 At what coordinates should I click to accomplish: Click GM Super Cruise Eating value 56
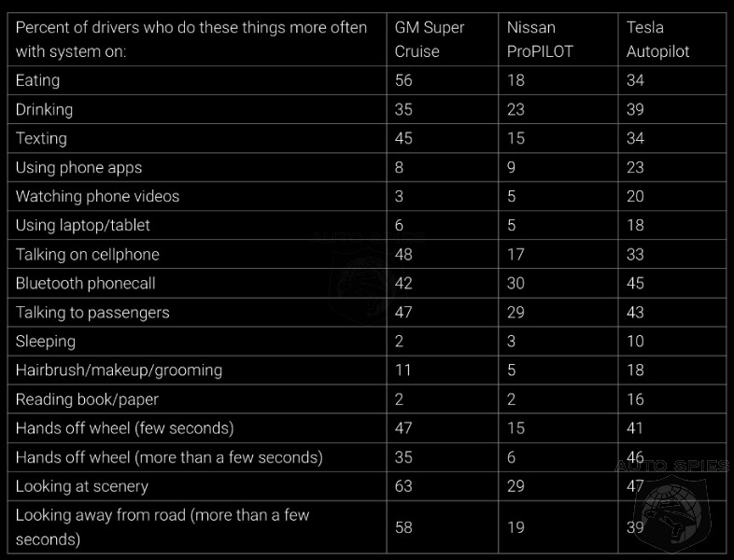pos(403,80)
